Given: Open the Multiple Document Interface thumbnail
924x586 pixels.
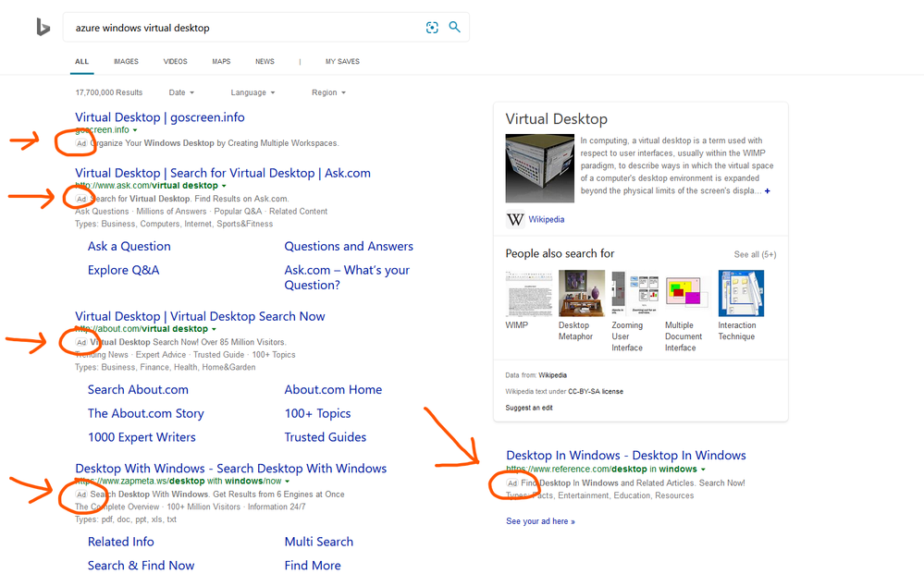Looking at the screenshot, I should pos(688,293).
